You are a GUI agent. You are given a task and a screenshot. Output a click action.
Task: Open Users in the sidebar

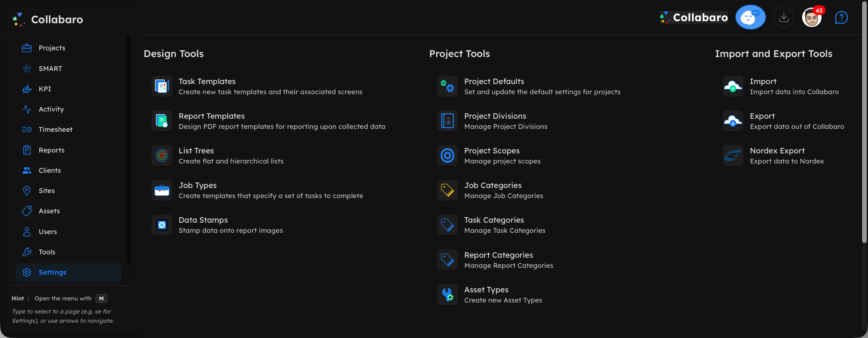68,232
